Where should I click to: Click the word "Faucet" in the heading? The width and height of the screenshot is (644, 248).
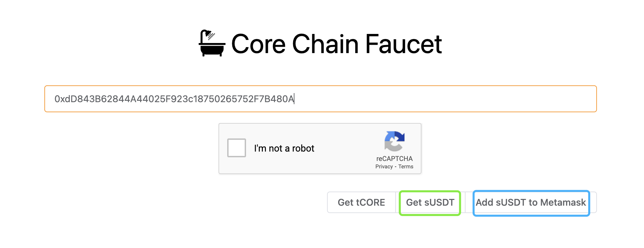403,44
